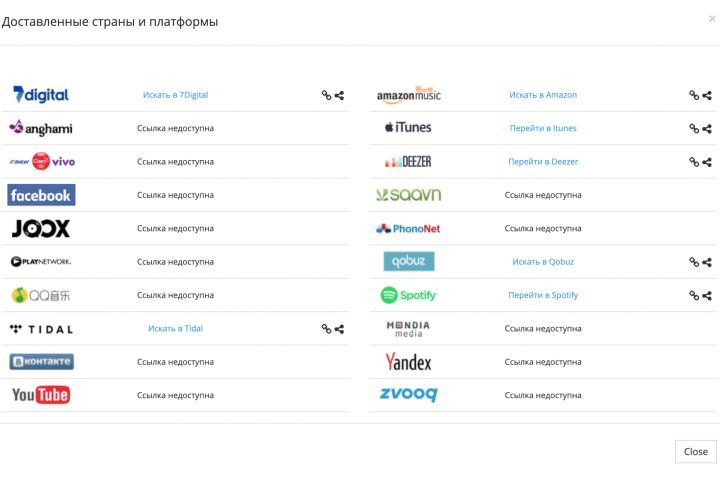This screenshot has width=720, height=480.
Task: Open 'Искать в Tidal' link
Action: pyautogui.click(x=175, y=328)
